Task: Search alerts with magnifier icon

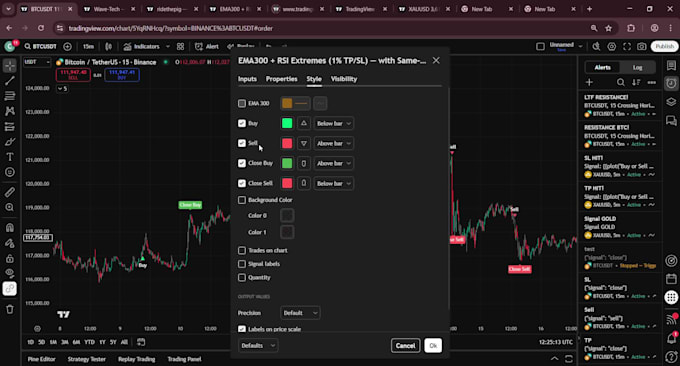Action: (621, 82)
